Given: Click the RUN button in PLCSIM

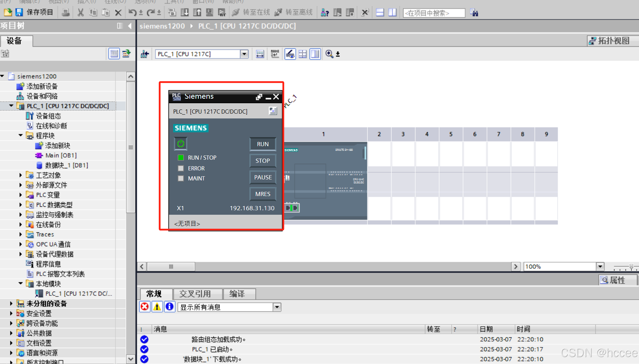Looking at the screenshot, I should [x=263, y=144].
